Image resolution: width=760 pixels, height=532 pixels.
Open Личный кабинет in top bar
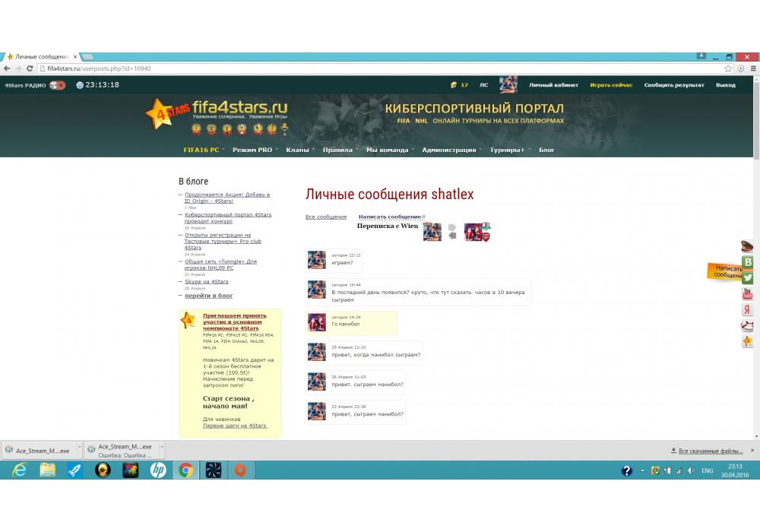point(553,85)
